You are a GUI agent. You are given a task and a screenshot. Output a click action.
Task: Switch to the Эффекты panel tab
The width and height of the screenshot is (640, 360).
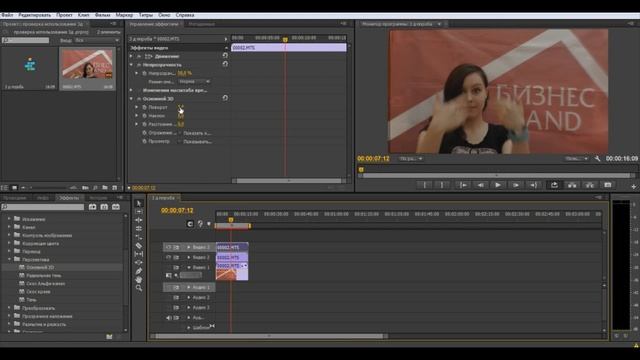69,198
